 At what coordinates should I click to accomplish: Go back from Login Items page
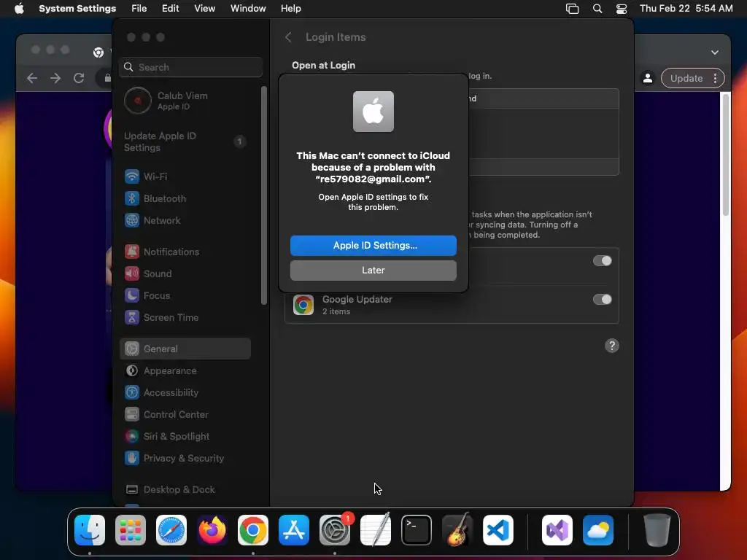pyautogui.click(x=288, y=37)
